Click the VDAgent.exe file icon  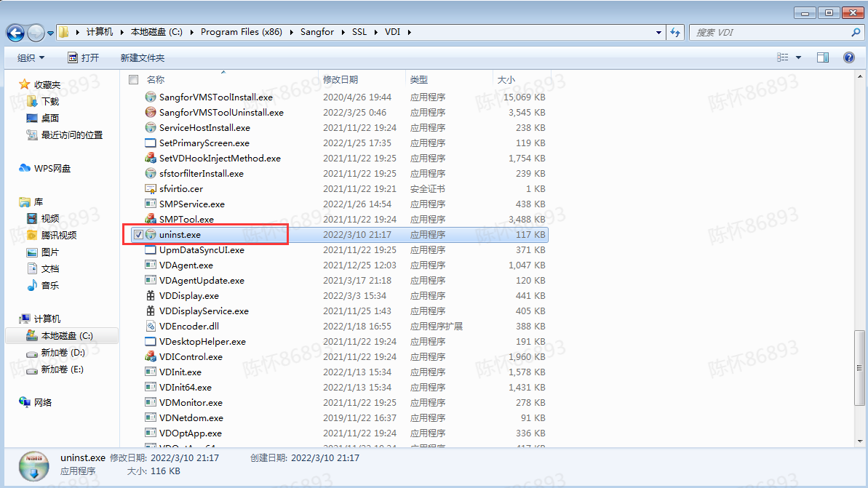[151, 265]
